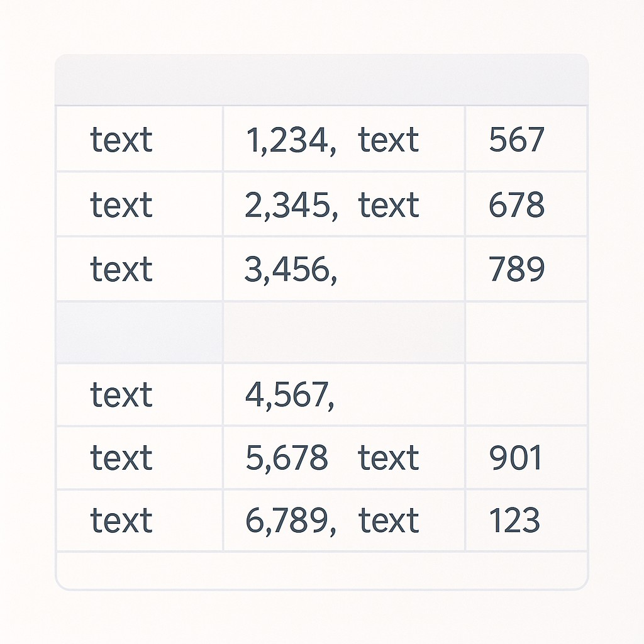
Task: Select "text" immediately after 6,789
Action: pyautogui.click(x=389, y=521)
